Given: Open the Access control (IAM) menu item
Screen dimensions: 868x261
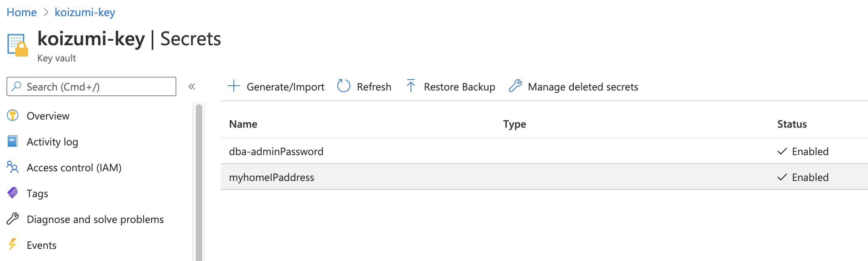Looking at the screenshot, I should (74, 168).
